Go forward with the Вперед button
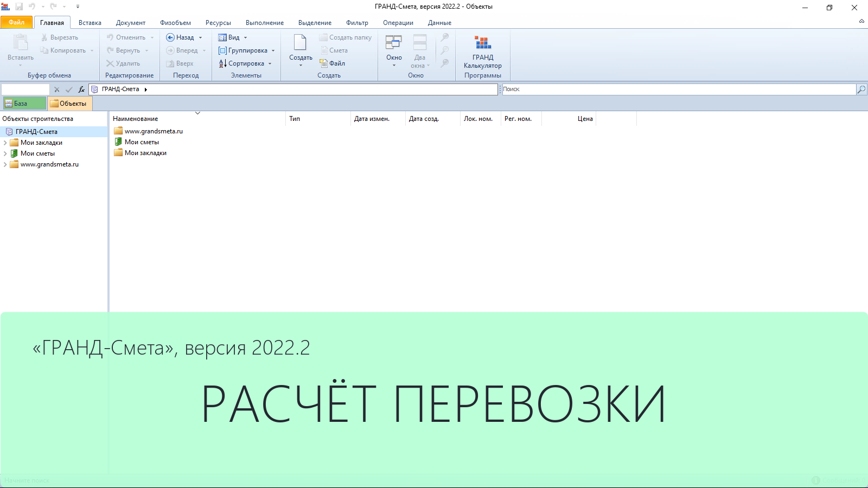This screenshot has height=488, width=868. (x=182, y=50)
